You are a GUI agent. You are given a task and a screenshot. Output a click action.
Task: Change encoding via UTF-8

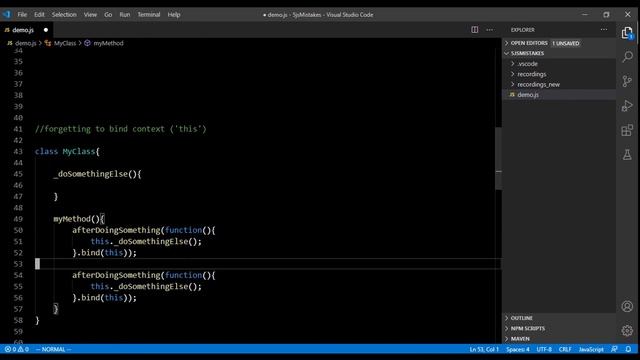tap(544, 349)
